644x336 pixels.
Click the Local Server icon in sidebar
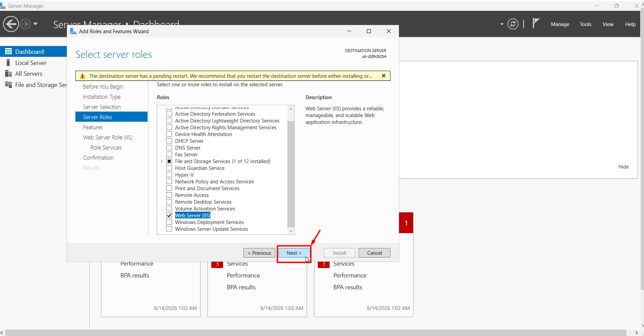tap(8, 63)
